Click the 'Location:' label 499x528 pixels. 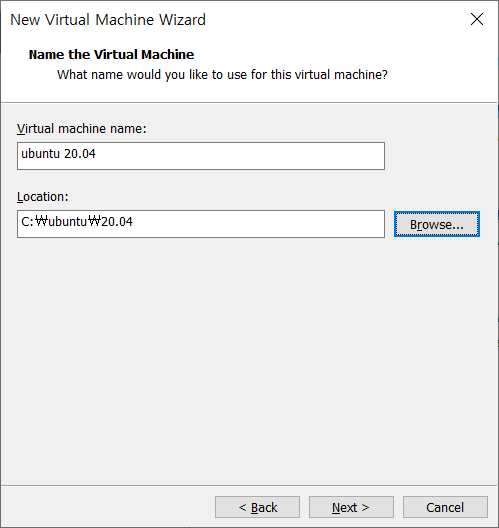click(x=43, y=197)
